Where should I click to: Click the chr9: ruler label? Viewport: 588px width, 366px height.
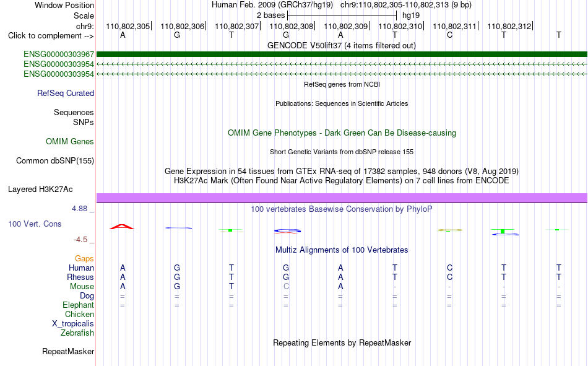85,26
